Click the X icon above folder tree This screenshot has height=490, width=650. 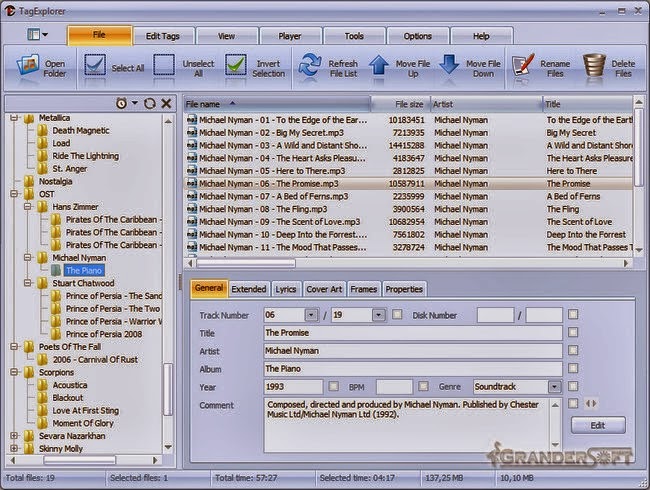(166, 103)
